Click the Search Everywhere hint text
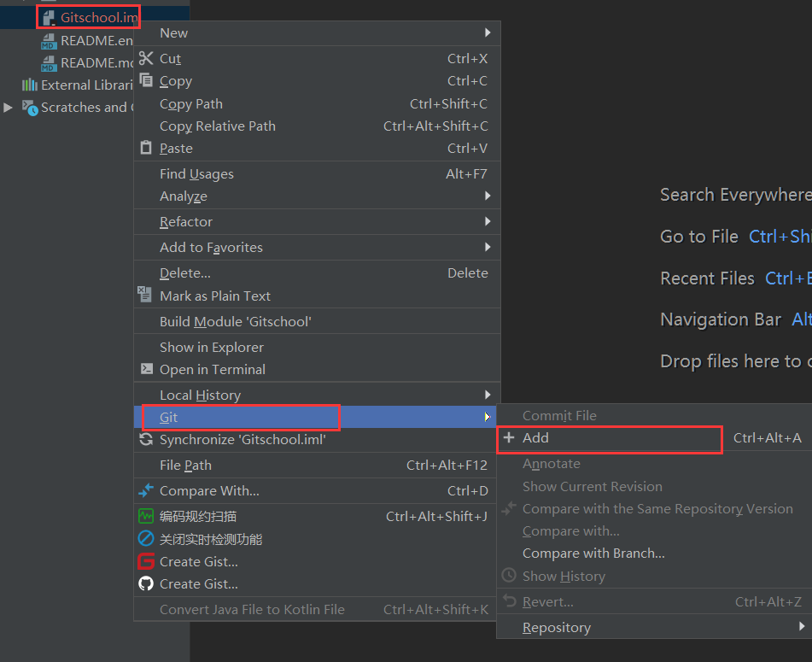The image size is (812, 662). [736, 195]
